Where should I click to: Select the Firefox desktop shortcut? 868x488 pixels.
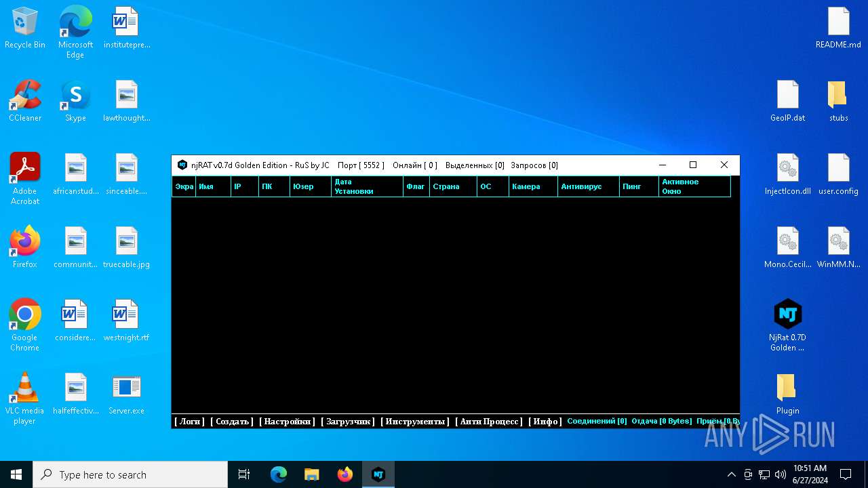click(x=25, y=248)
